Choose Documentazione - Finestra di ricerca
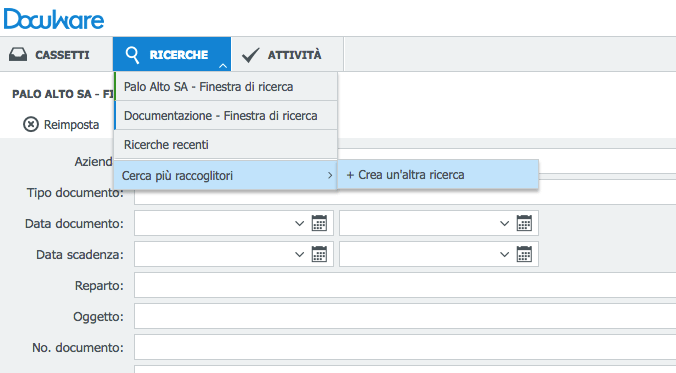The width and height of the screenshot is (676, 373). tap(226, 116)
